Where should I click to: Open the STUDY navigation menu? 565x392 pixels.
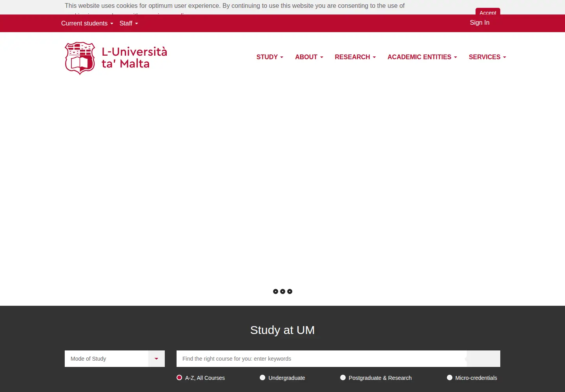270,57
